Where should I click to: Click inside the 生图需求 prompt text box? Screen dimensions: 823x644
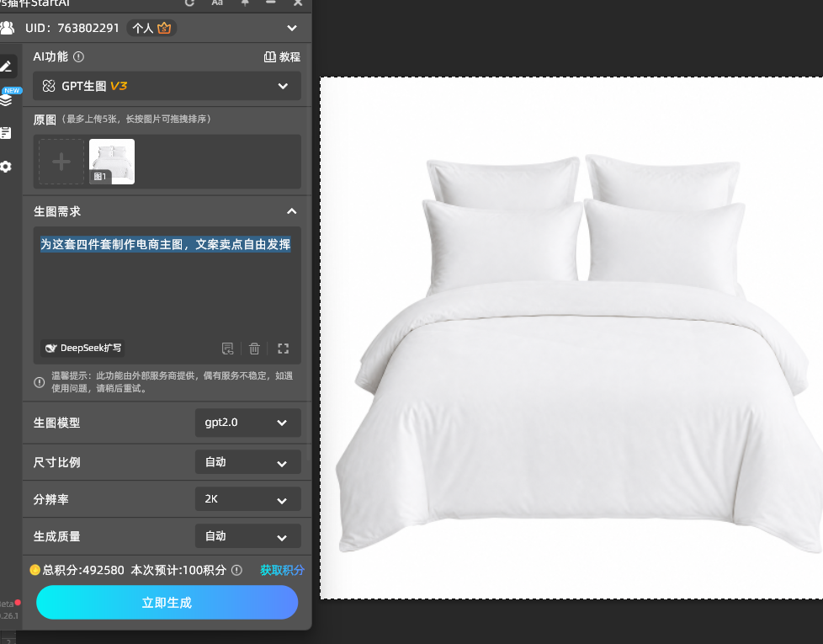point(167,295)
